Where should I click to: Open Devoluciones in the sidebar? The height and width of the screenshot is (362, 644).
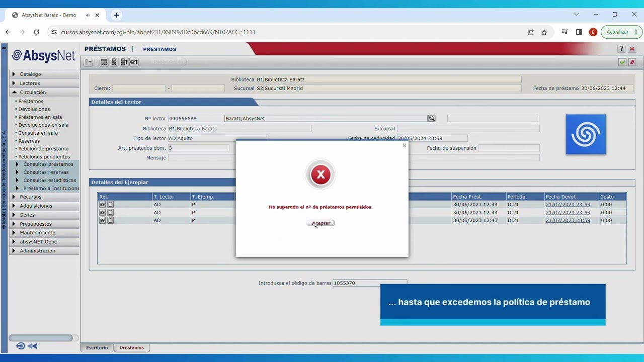point(34,109)
